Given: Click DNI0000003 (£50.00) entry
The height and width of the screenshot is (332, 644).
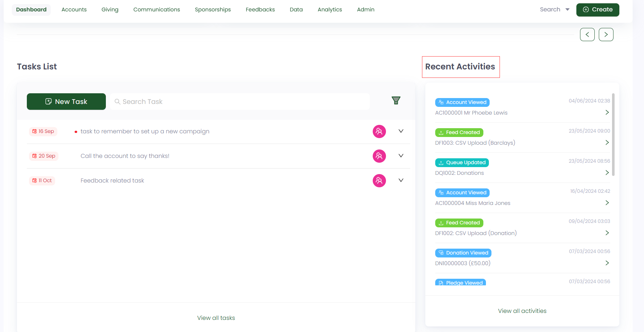Looking at the screenshot, I should 463,263.
